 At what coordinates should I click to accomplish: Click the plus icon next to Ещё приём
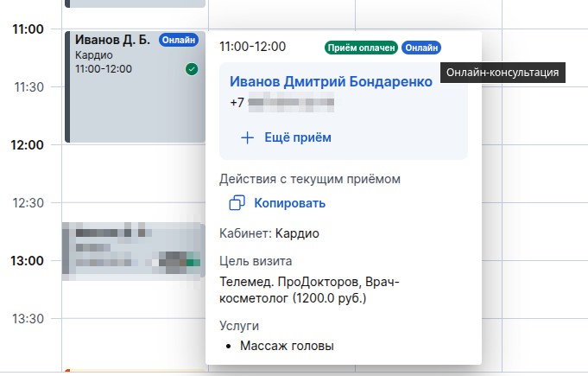point(247,137)
